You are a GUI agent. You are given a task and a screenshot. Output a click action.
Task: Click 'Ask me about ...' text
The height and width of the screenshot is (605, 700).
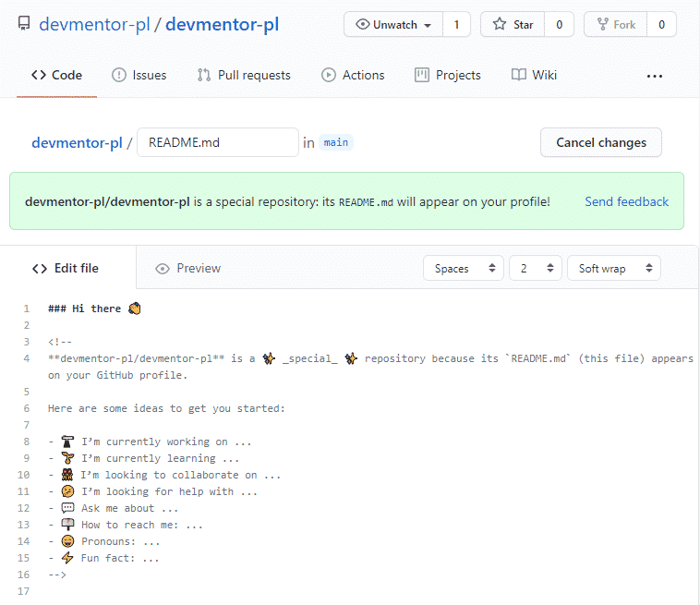pyautogui.click(x=129, y=508)
